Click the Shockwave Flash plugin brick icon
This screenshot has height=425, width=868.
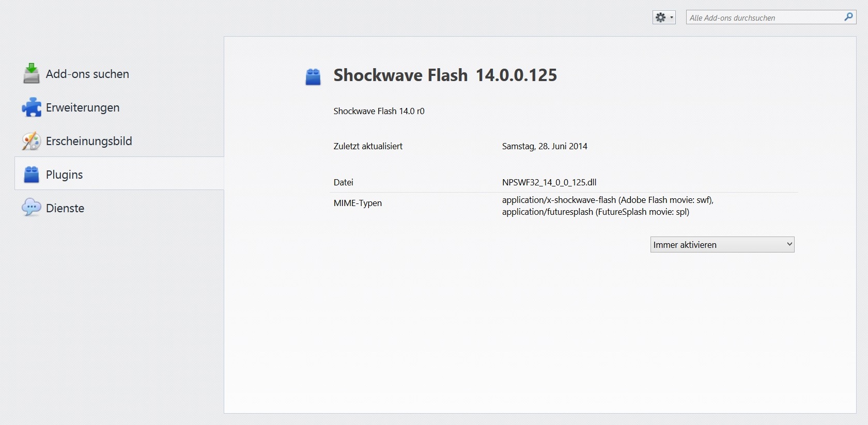tap(313, 77)
